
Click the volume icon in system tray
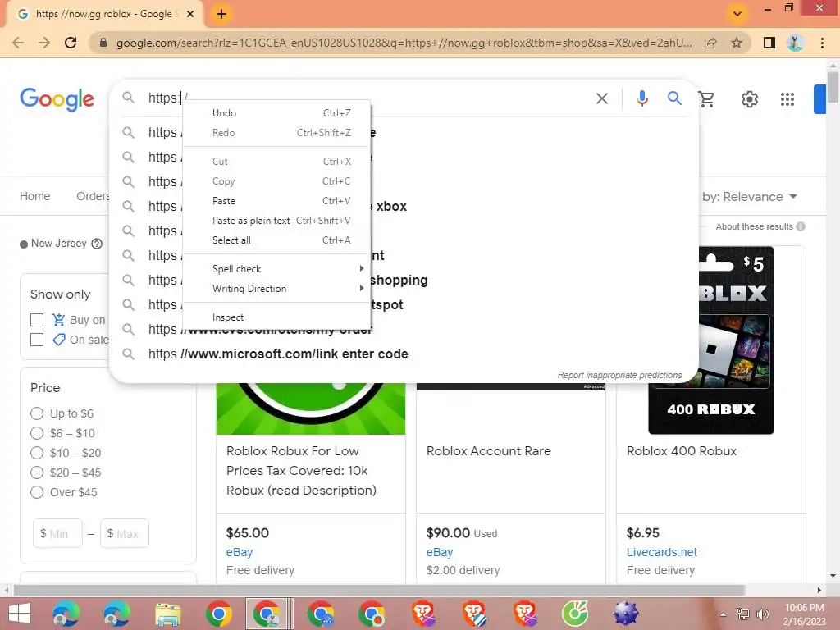(762, 614)
